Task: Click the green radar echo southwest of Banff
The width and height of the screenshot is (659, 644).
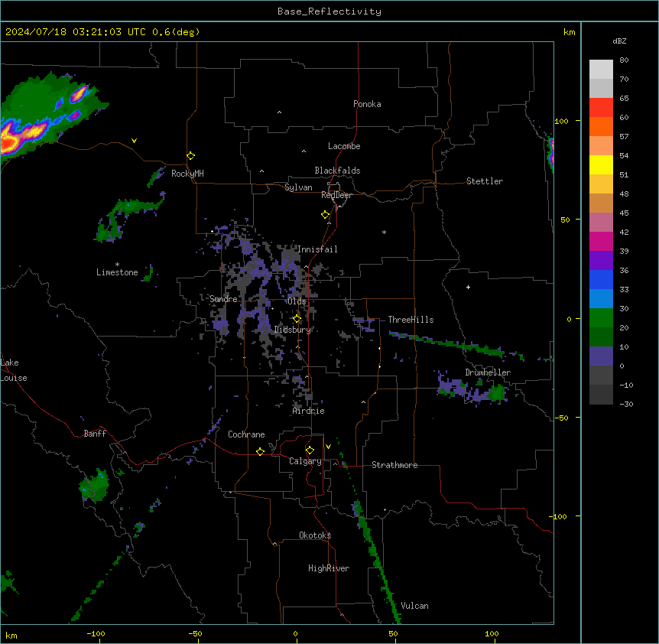Action: (x=95, y=486)
